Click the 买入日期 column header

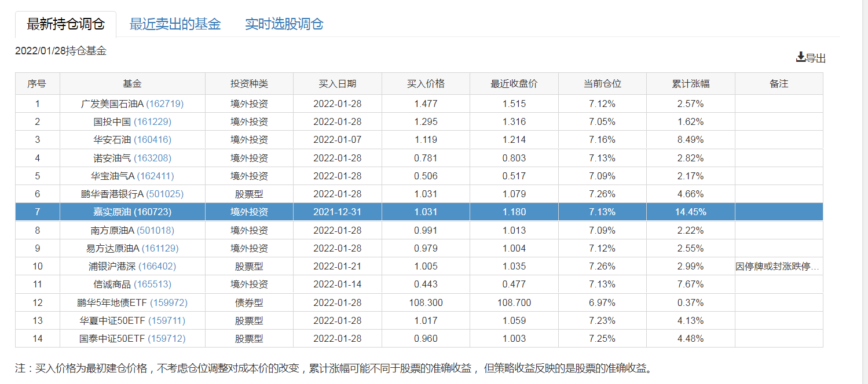point(338,84)
